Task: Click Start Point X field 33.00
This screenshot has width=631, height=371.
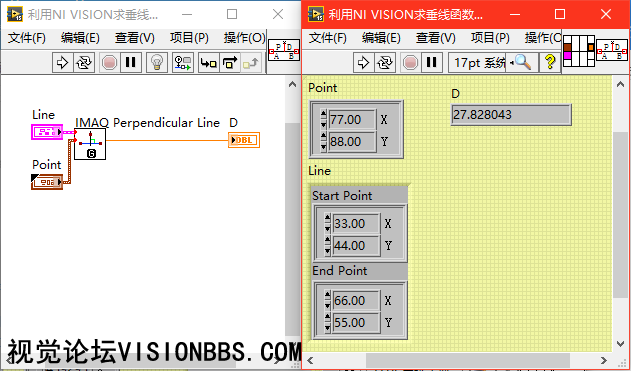Action: point(357,224)
